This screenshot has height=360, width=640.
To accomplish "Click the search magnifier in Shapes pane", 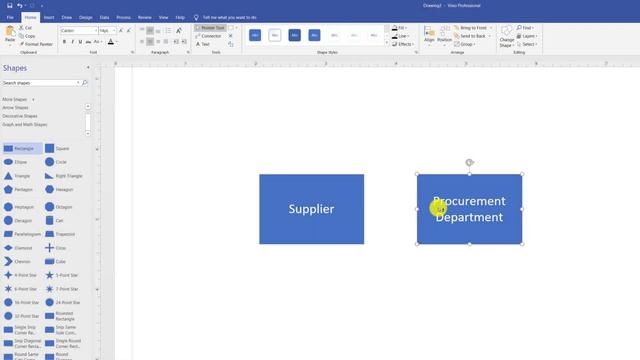I will coord(84,83).
